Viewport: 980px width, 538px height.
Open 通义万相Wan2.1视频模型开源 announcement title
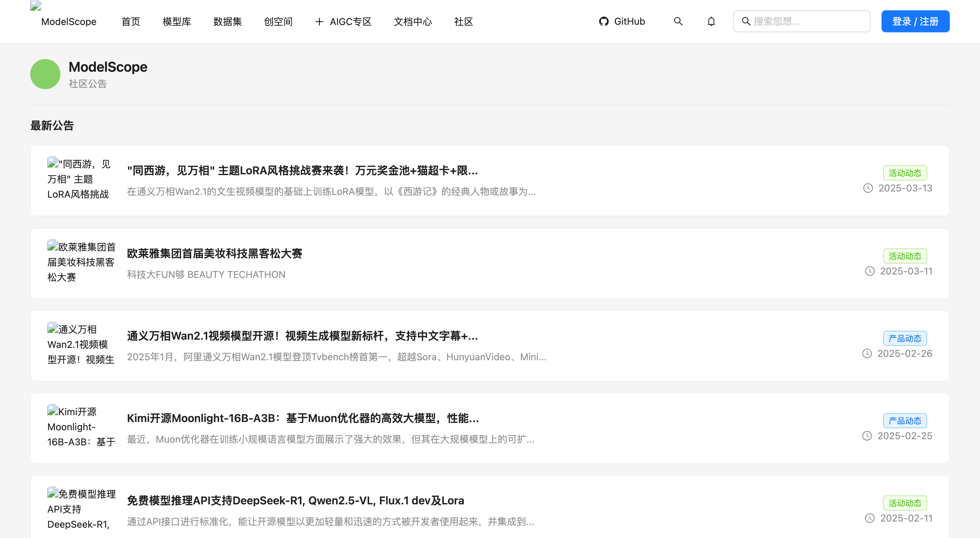click(x=302, y=336)
